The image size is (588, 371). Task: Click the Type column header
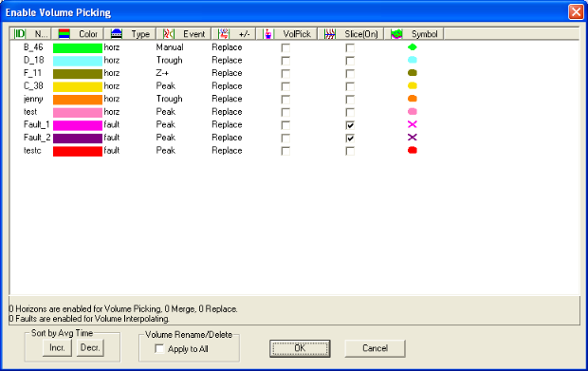pyautogui.click(x=130, y=34)
